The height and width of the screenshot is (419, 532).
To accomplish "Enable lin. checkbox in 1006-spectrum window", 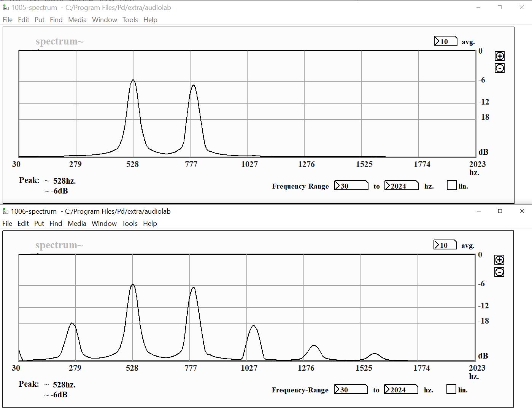I will pos(451,389).
